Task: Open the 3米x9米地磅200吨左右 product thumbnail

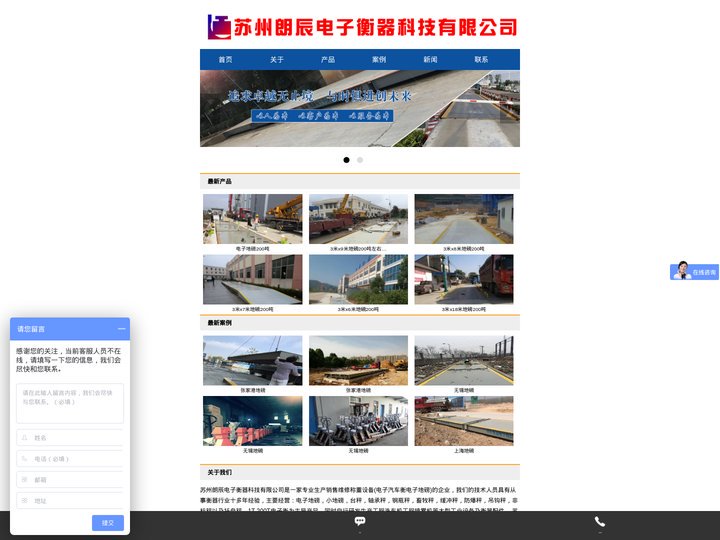Action: click(x=358, y=219)
